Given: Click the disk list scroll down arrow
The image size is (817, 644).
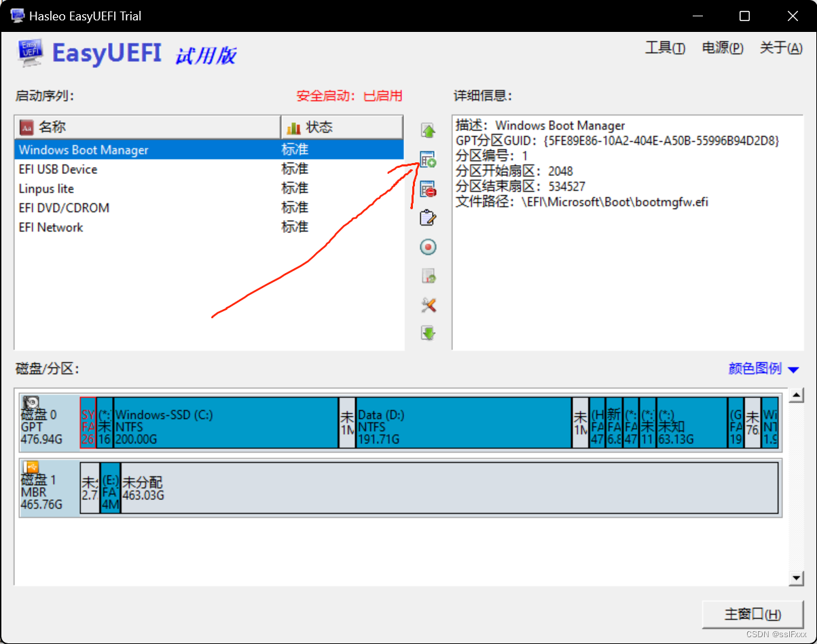Looking at the screenshot, I should [797, 578].
